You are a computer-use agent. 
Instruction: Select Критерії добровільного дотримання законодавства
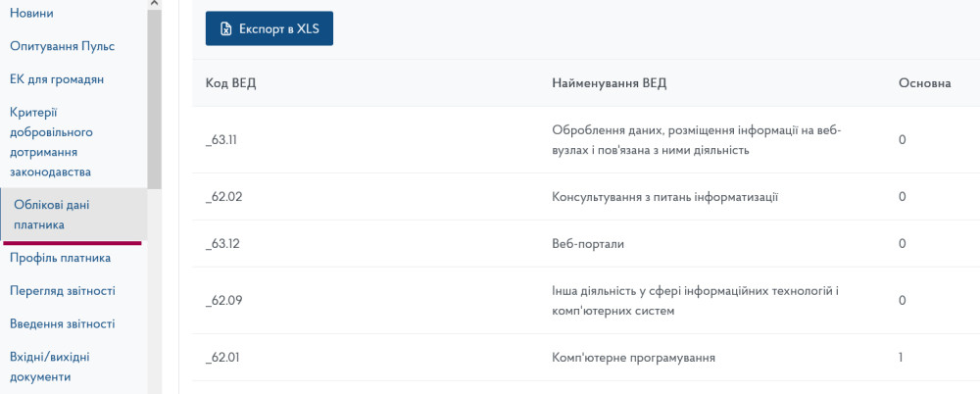(51, 142)
